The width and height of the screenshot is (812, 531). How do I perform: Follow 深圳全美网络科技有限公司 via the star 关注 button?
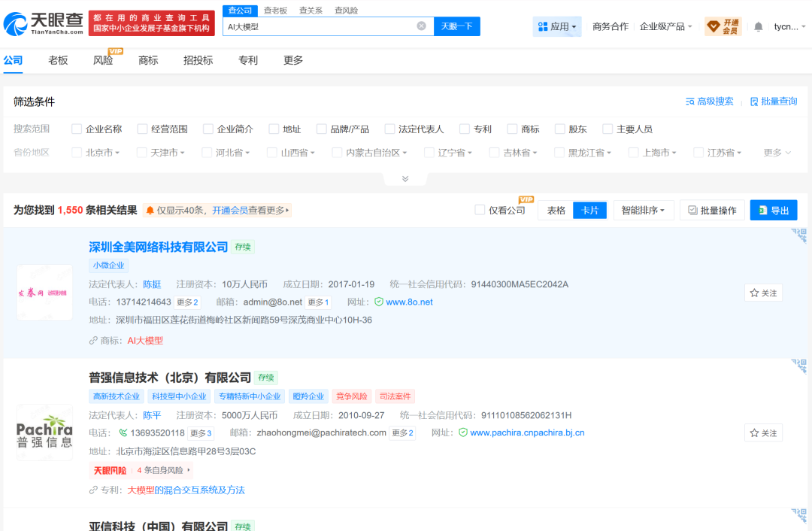pos(763,293)
